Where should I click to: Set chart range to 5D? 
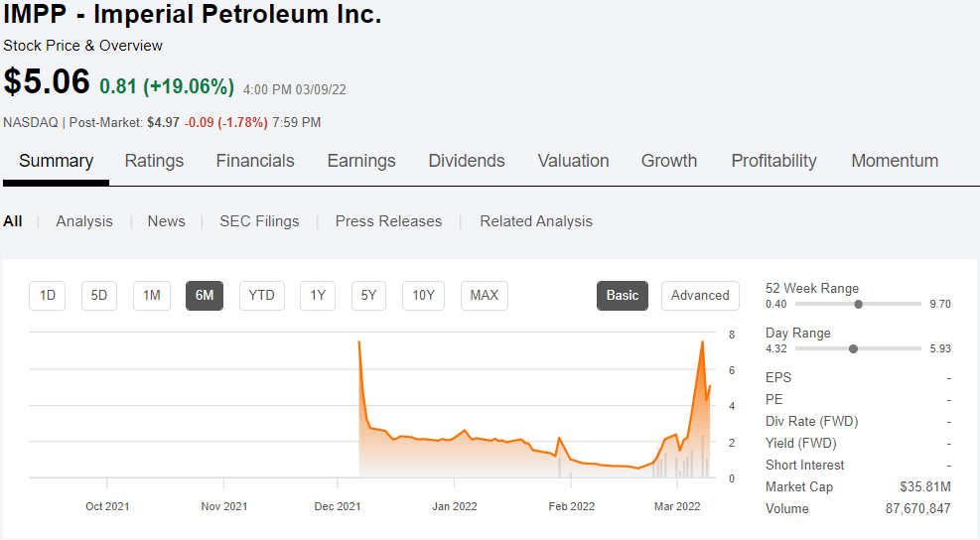coord(98,296)
